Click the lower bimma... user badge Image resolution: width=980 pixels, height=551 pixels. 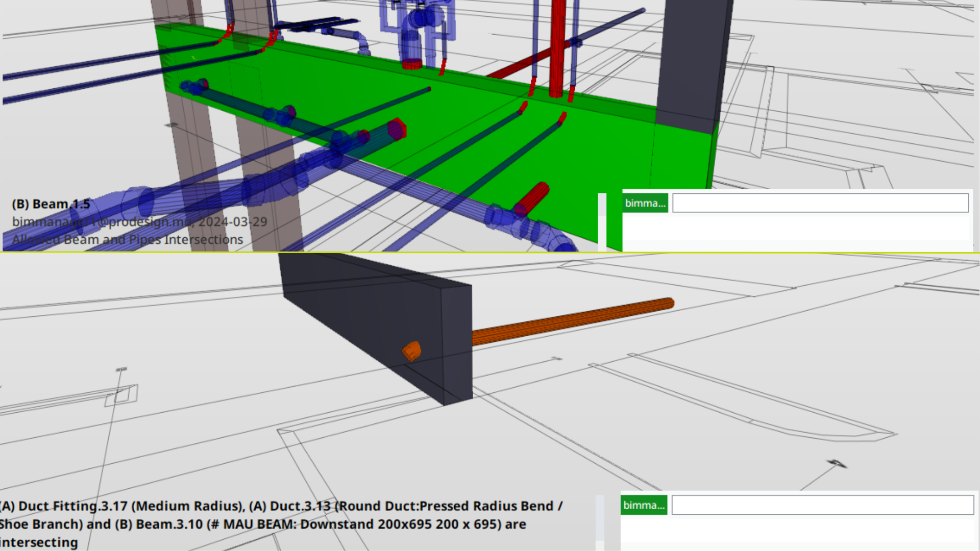(644, 505)
